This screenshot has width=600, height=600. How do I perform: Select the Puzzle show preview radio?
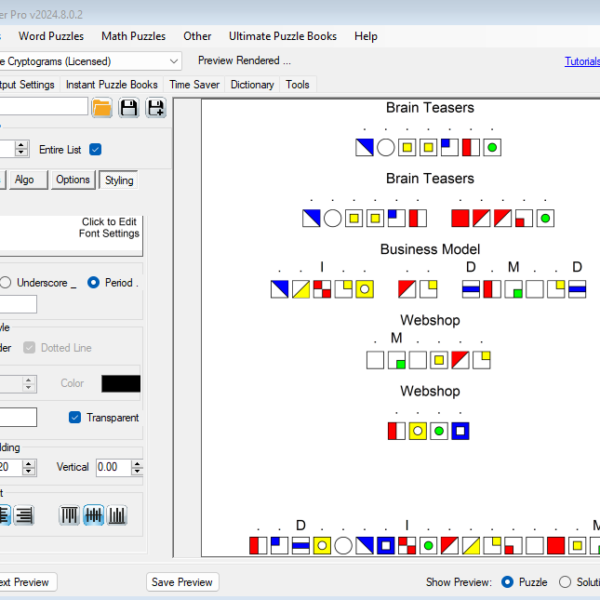click(507, 582)
